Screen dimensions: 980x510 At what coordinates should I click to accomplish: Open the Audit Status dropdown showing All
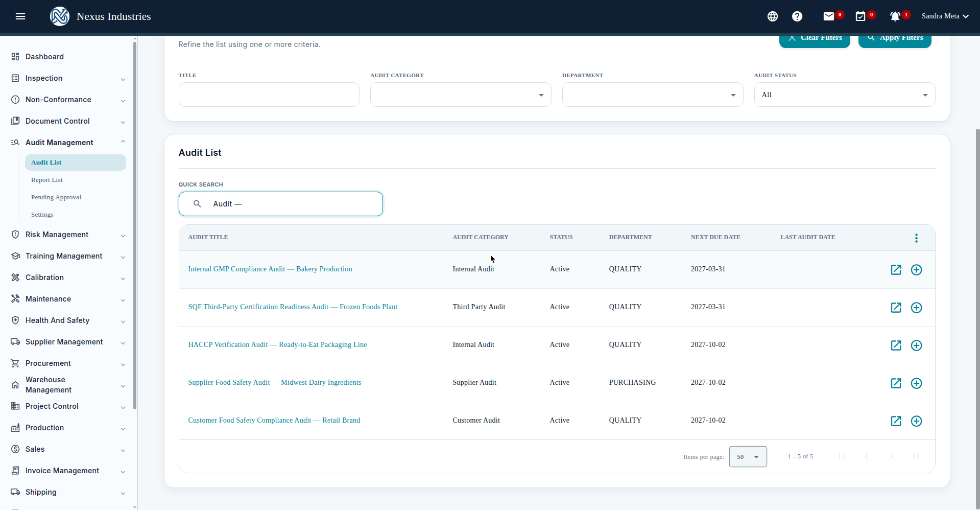(845, 95)
